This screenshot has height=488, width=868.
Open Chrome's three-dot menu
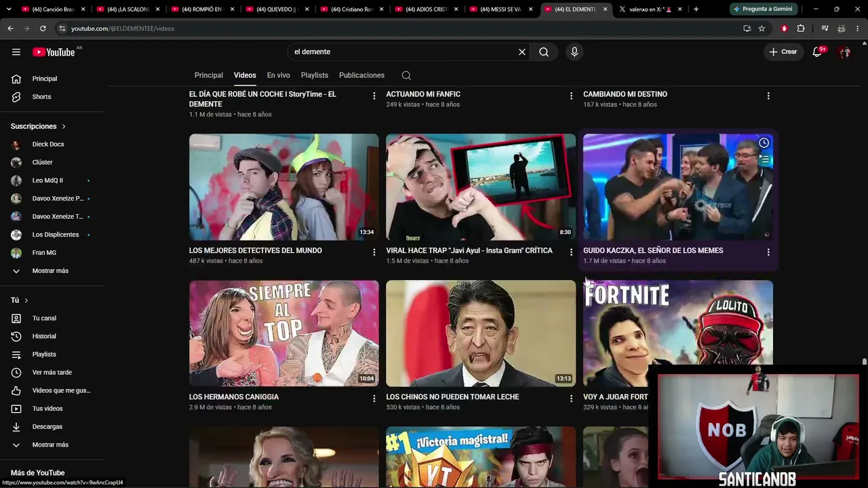pos(858,28)
